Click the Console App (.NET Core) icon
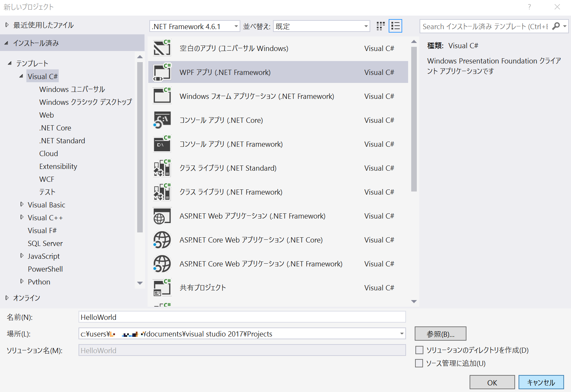The height and width of the screenshot is (392, 571). [x=162, y=120]
